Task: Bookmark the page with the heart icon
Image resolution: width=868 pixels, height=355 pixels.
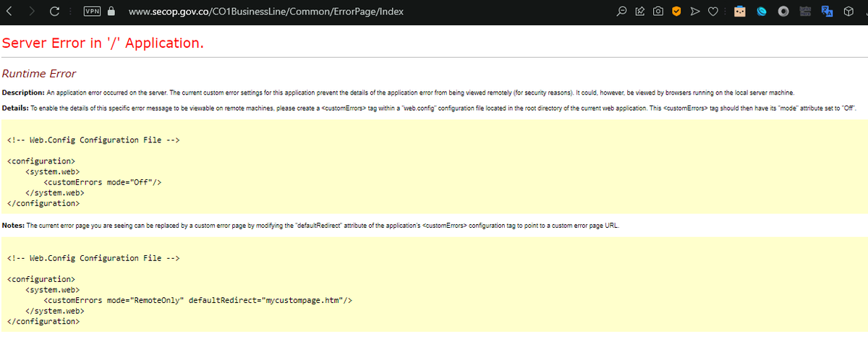Action: 712,12
